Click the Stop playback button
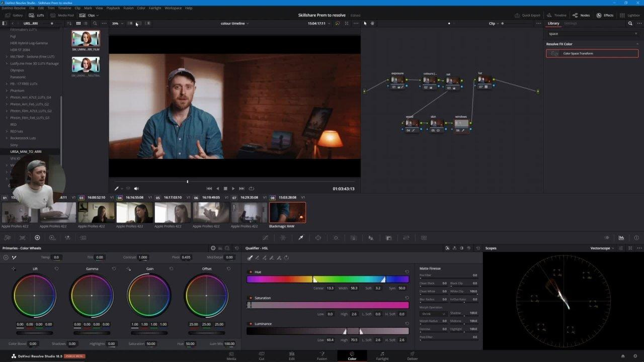The image size is (644, 362). pyautogui.click(x=225, y=189)
